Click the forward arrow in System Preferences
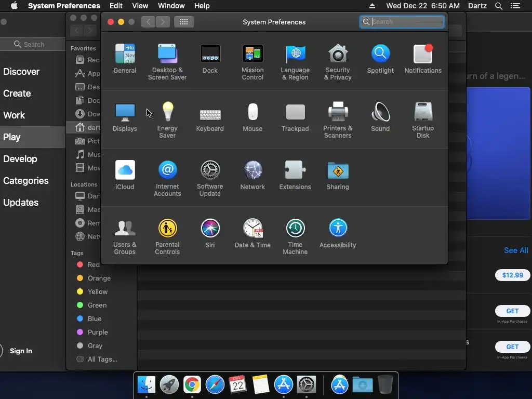 click(163, 22)
